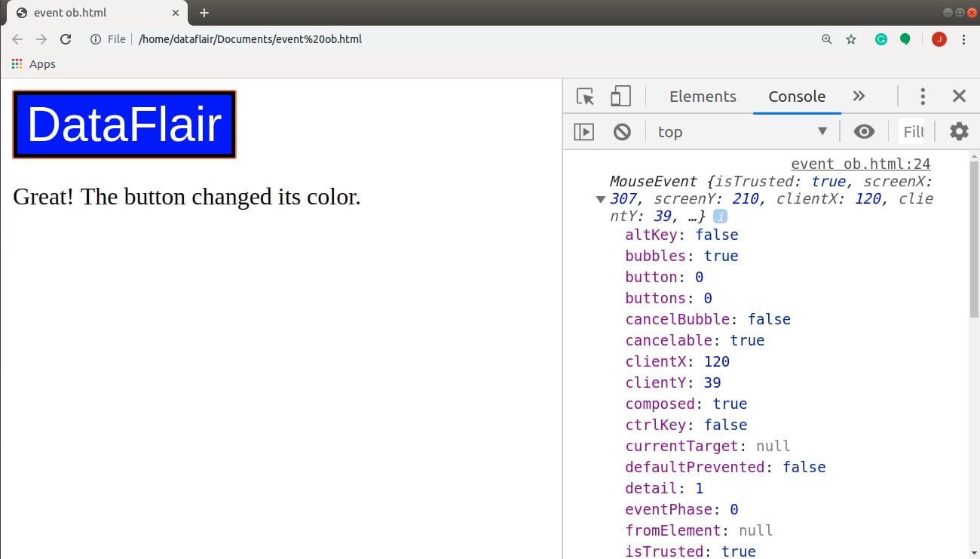
Task: Reload the current page
Action: pyautogui.click(x=66, y=38)
